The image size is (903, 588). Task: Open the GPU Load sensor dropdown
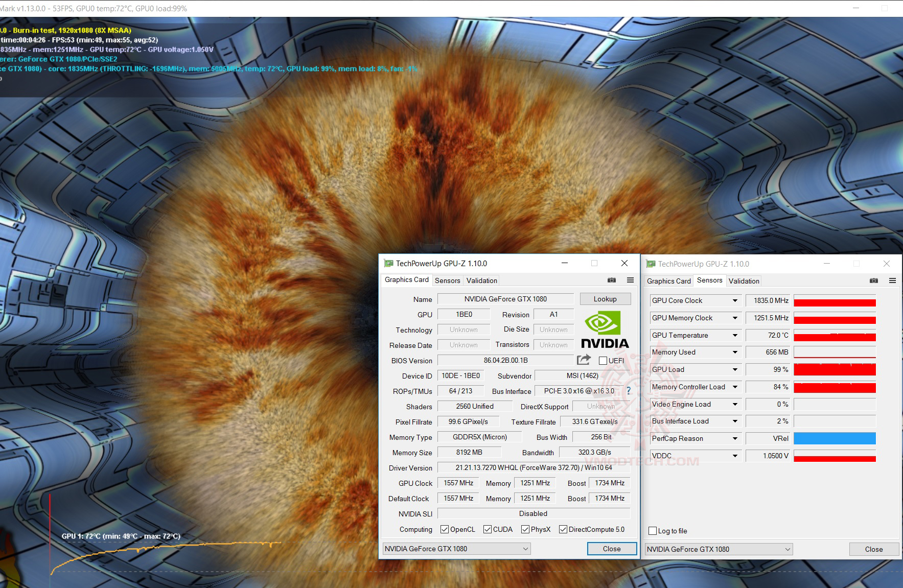735,369
